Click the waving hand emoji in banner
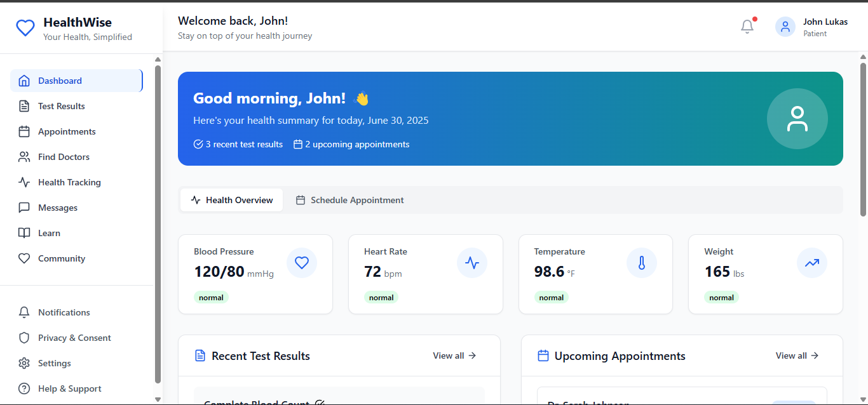Screen dimensions: 868x405 click(361, 98)
